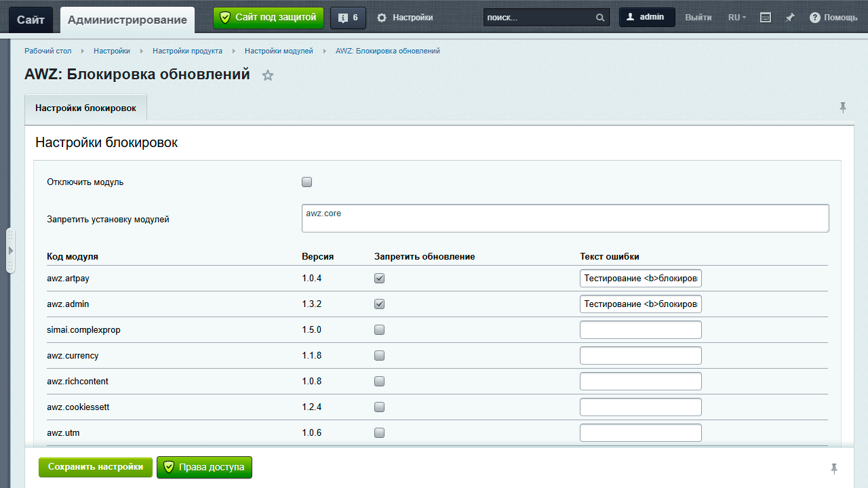Viewport: 868px width, 488px height.
Task: Enable update block for simai.complexprop
Action: click(x=380, y=330)
